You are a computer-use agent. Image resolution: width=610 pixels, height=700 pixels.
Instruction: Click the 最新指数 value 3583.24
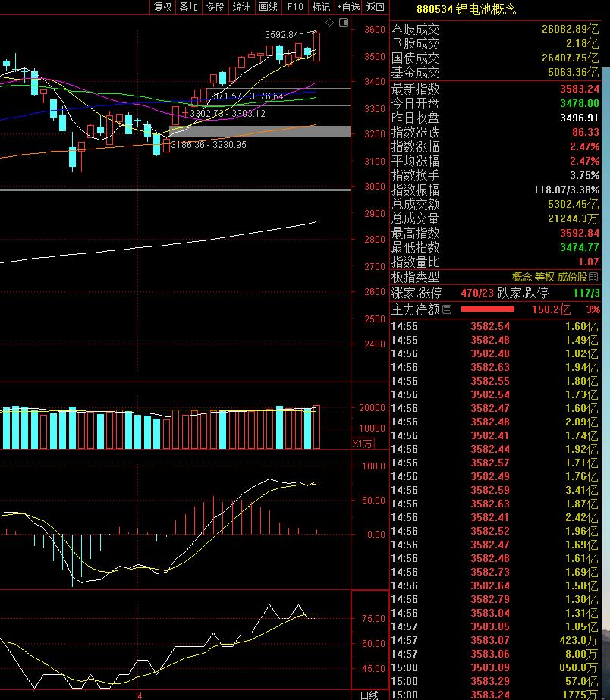click(x=580, y=89)
